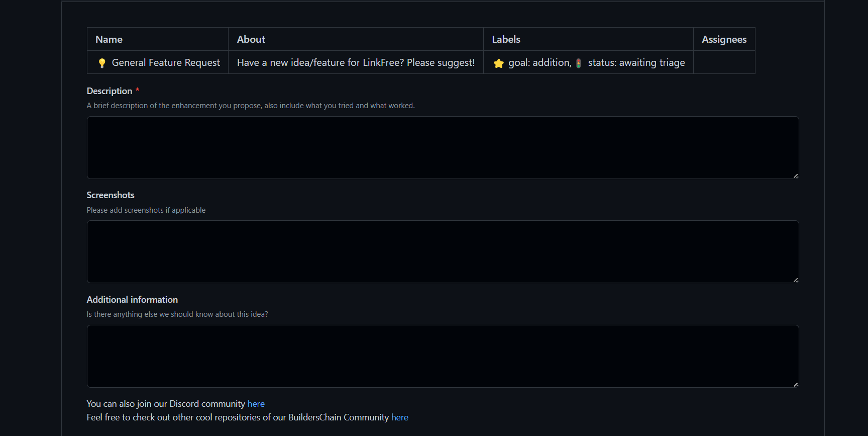Focus the Description text area
The image size is (868, 436).
coord(443,148)
